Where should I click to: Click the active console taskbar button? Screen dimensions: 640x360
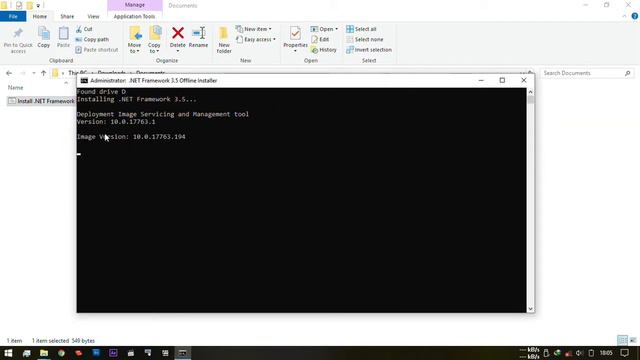point(182,353)
